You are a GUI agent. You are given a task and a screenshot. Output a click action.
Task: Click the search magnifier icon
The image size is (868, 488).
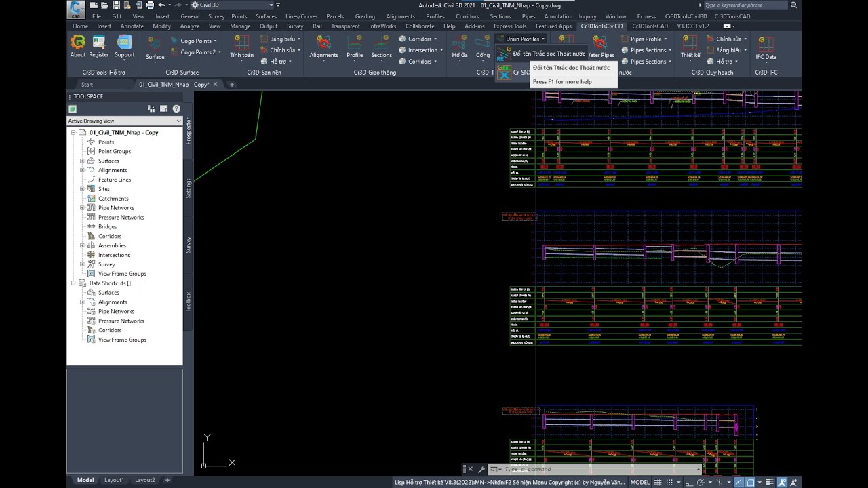coord(794,5)
